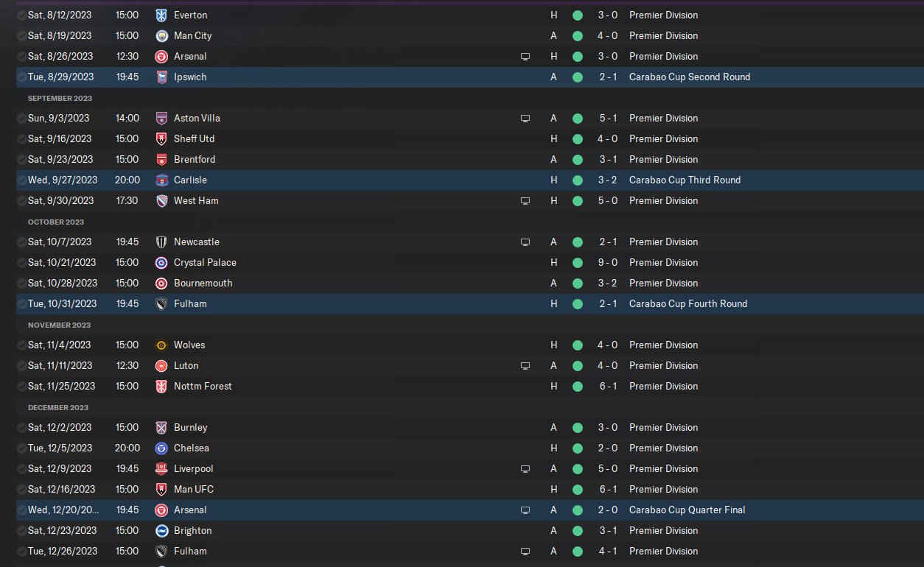The image size is (924, 567).
Task: Click the green win indicator on the Everton row
Action: pyautogui.click(x=577, y=15)
